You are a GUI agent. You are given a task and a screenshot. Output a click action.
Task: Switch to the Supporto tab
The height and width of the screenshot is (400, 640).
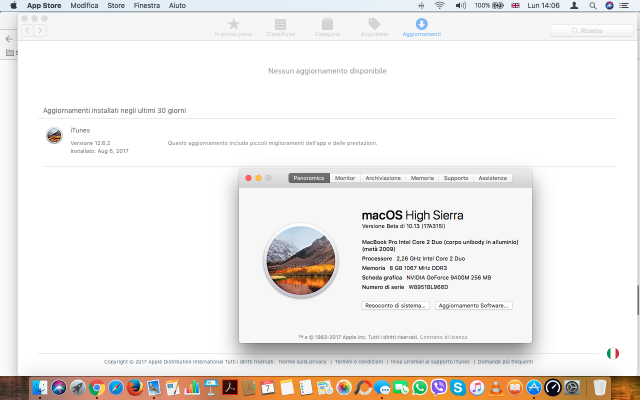pyautogui.click(x=456, y=178)
